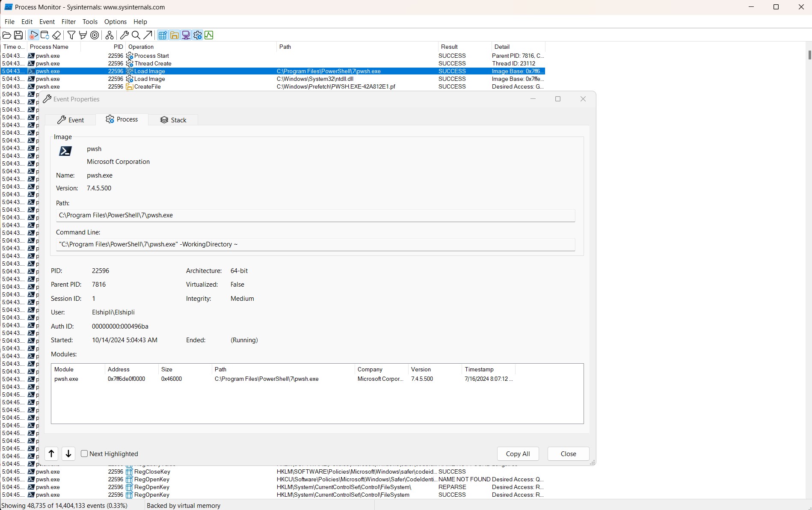Click the Event Properties resize grip
812x510 pixels.
[x=593, y=463]
